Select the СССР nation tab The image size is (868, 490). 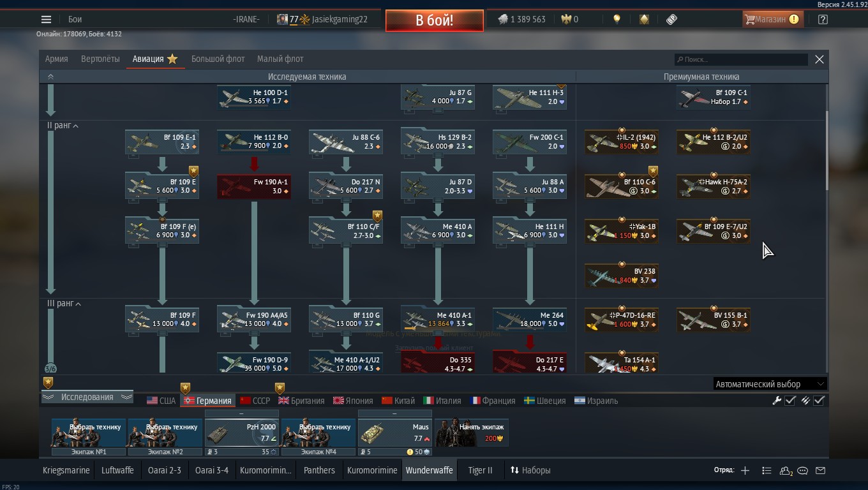(x=255, y=401)
